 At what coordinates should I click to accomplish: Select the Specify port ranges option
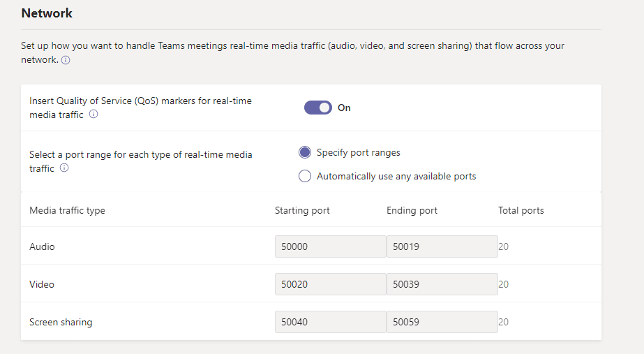point(305,152)
